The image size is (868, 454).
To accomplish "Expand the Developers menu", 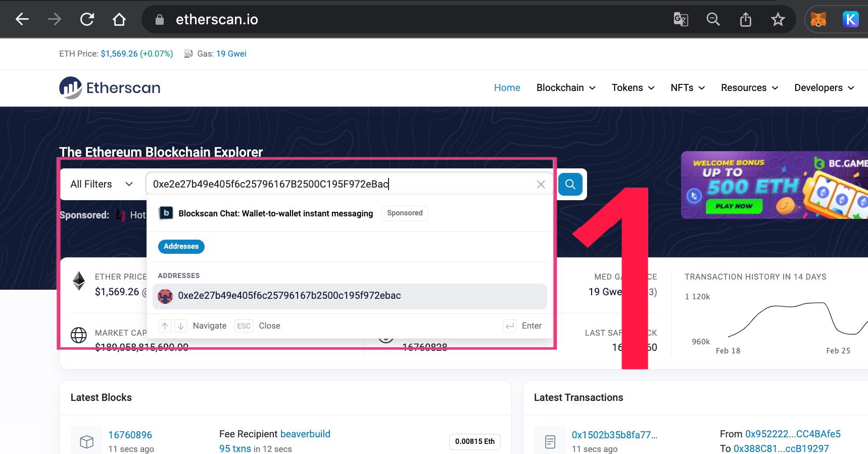I will [x=824, y=88].
